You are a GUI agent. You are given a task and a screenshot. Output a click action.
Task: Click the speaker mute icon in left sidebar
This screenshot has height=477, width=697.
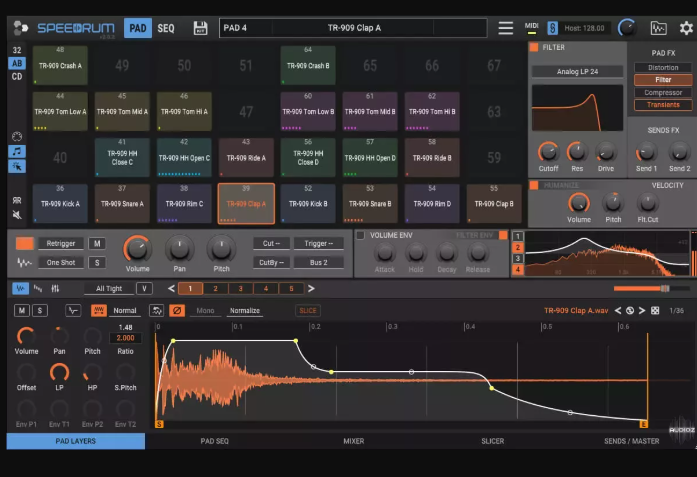coord(17,215)
